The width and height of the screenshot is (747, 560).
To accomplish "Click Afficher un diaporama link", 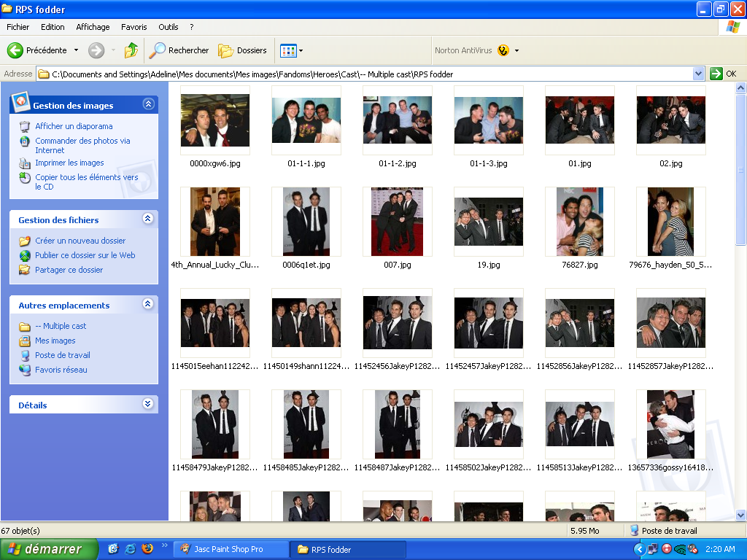I will point(74,126).
